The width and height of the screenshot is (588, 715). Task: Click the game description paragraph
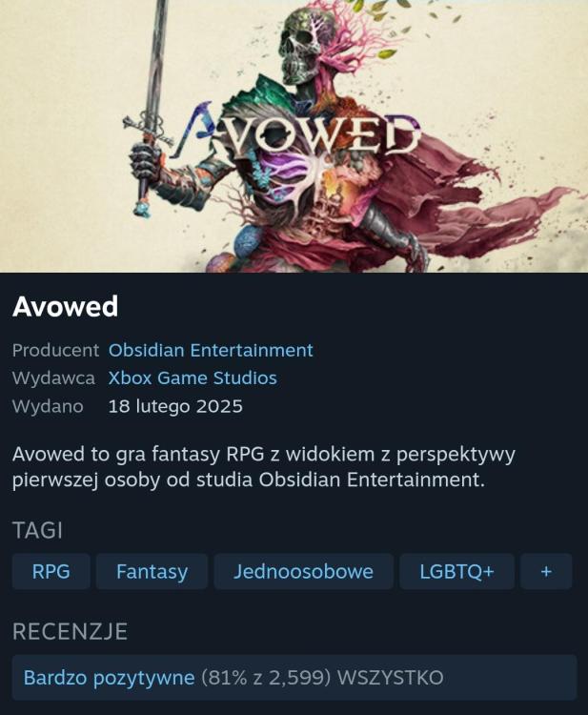click(x=263, y=467)
